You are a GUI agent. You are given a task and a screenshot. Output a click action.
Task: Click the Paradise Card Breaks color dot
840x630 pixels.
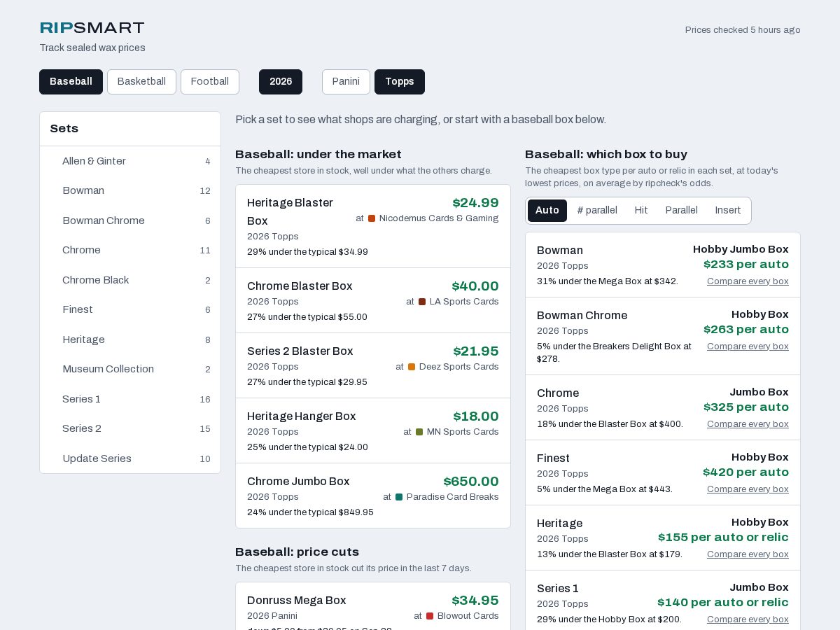tap(399, 497)
